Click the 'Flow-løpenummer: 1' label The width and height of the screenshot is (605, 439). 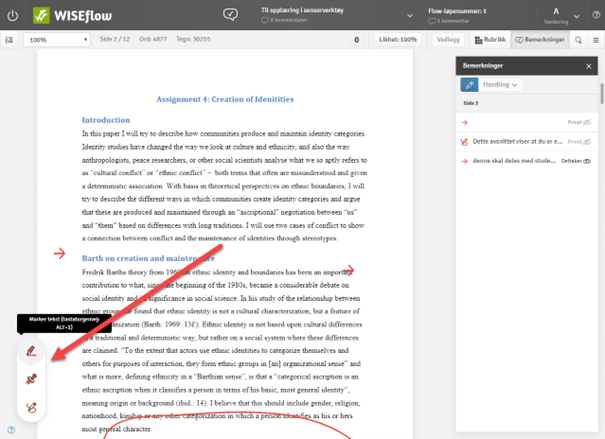point(457,11)
